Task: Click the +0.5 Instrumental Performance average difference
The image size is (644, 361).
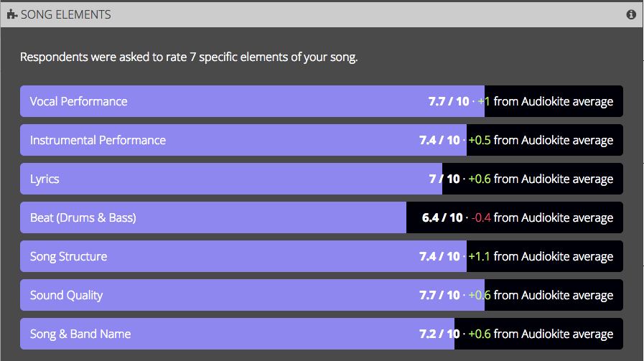Action: point(480,140)
